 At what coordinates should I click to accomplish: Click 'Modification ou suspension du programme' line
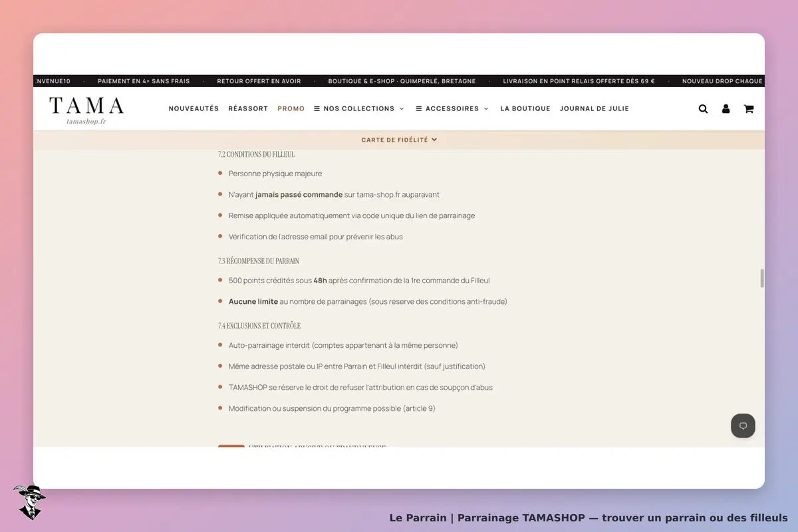332,408
